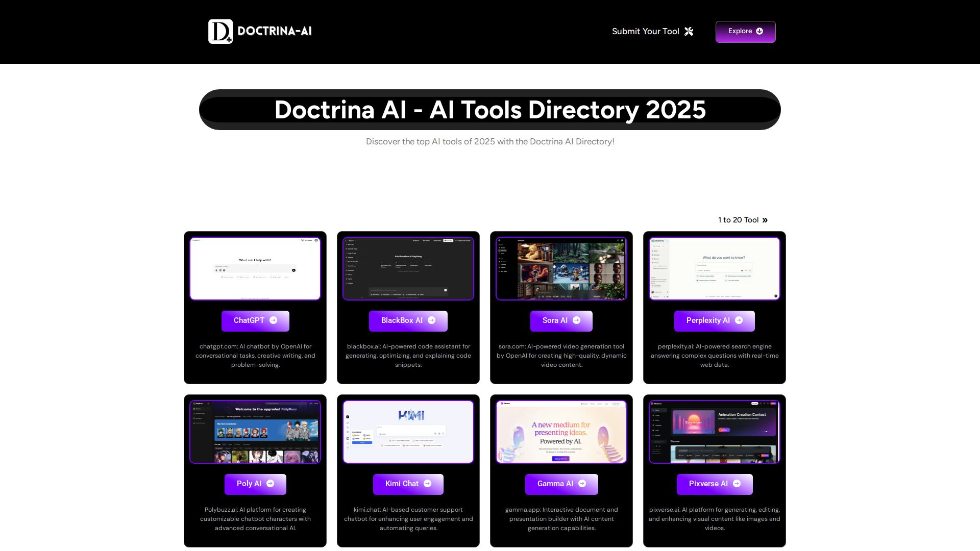Open the BlackBox AI tool page

(x=408, y=320)
